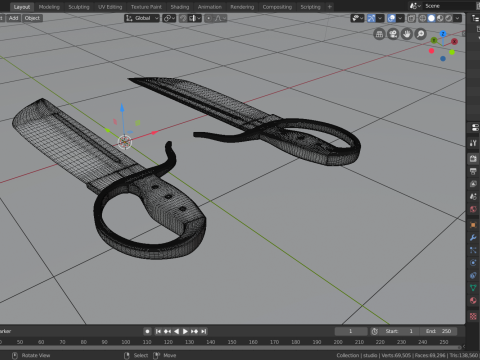Click the End frame 250 field

[439, 331]
